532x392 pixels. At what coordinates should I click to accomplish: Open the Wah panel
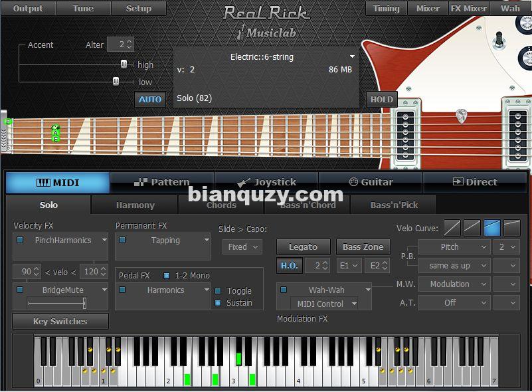(x=510, y=8)
